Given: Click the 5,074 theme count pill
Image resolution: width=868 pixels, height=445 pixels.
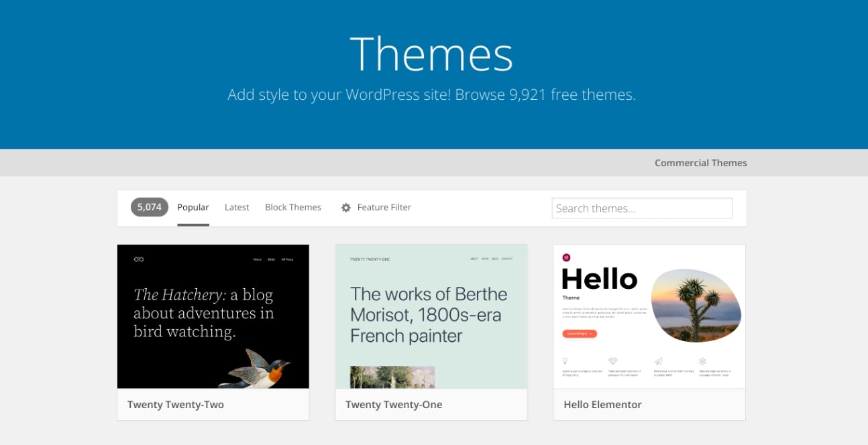Looking at the screenshot, I should pyautogui.click(x=149, y=207).
